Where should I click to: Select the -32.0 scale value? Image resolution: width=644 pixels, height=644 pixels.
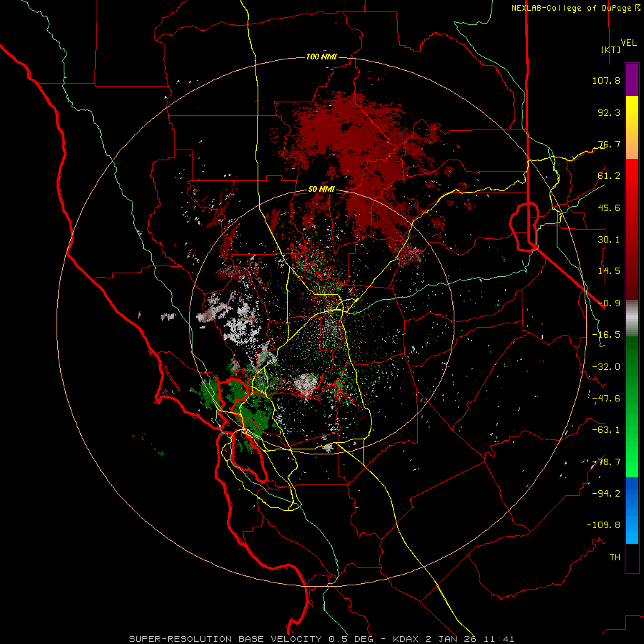coord(606,367)
